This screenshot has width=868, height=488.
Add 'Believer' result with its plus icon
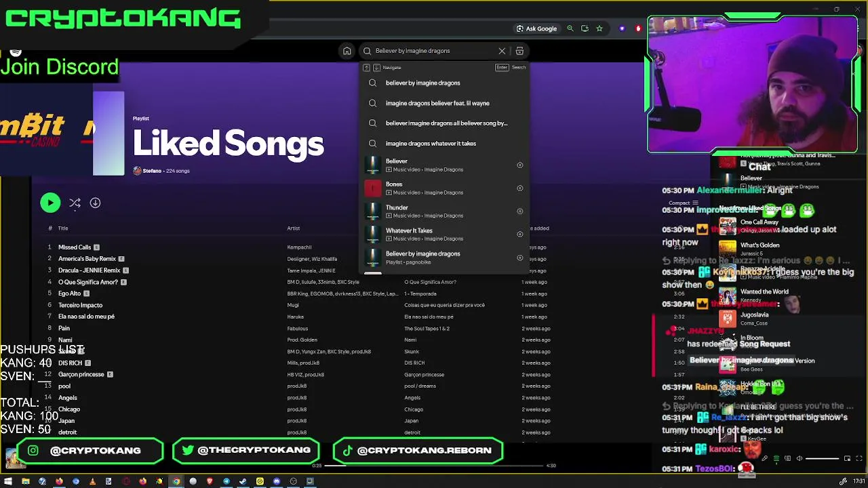click(520, 165)
